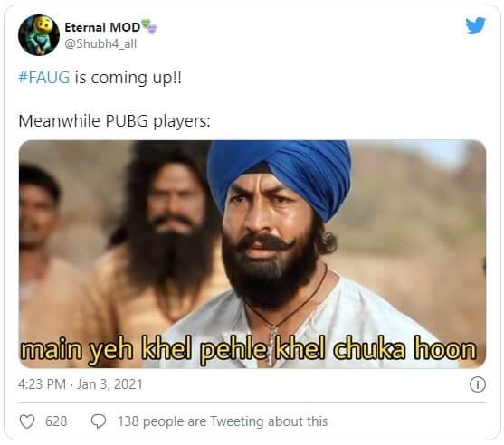Open the Eternal MOD profile avatar

tap(39, 35)
